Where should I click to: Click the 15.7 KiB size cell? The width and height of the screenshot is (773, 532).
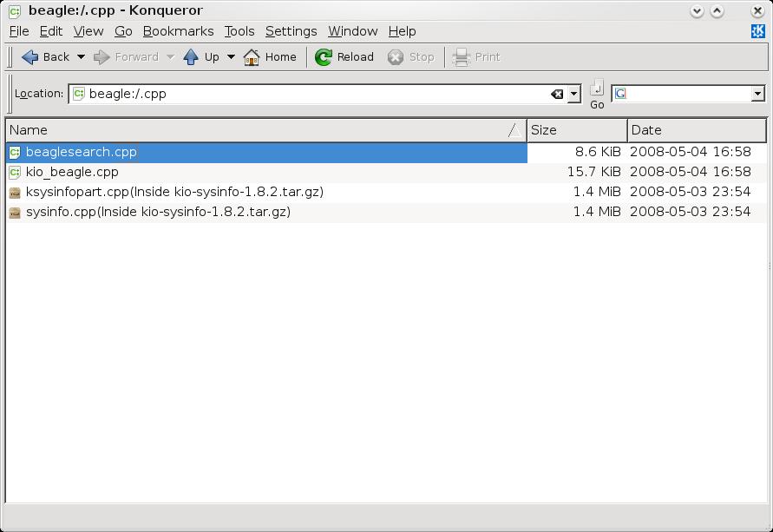593,172
